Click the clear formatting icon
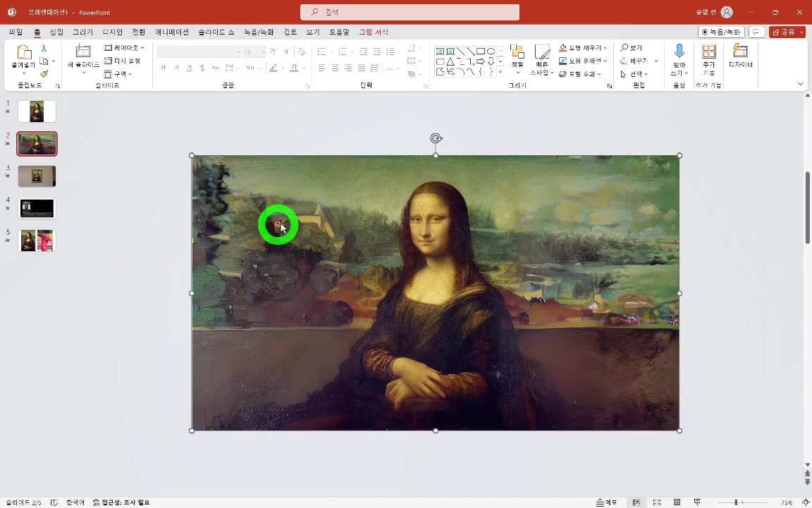The width and height of the screenshot is (812, 508). [x=302, y=52]
